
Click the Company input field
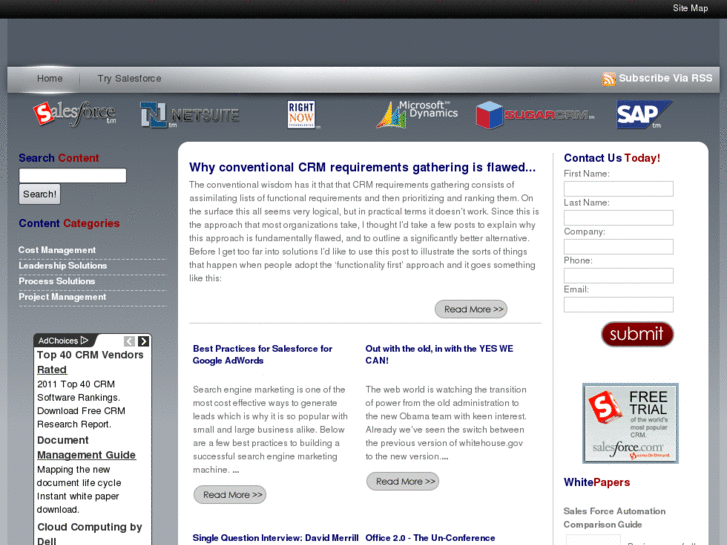(x=619, y=247)
